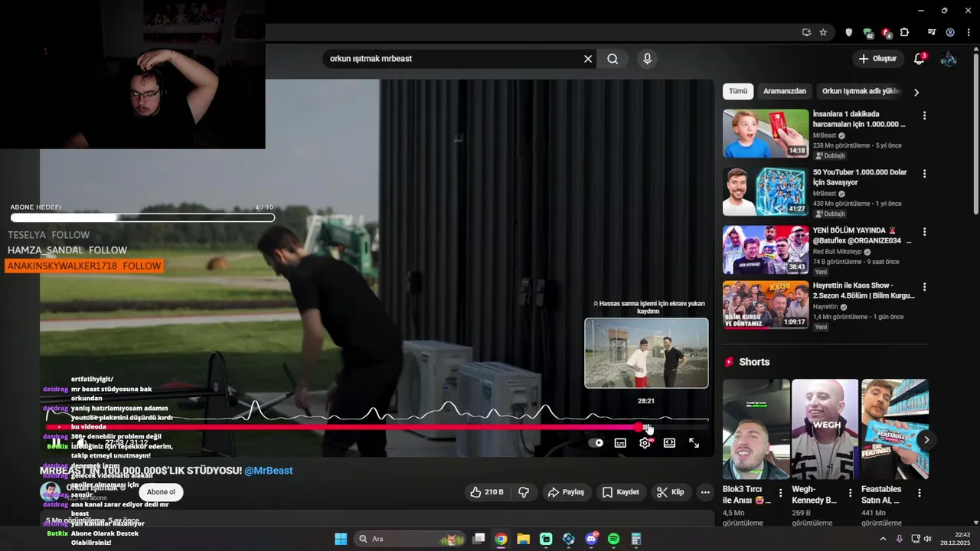Open the YouTube account avatar menu
The image size is (980, 551).
(949, 59)
